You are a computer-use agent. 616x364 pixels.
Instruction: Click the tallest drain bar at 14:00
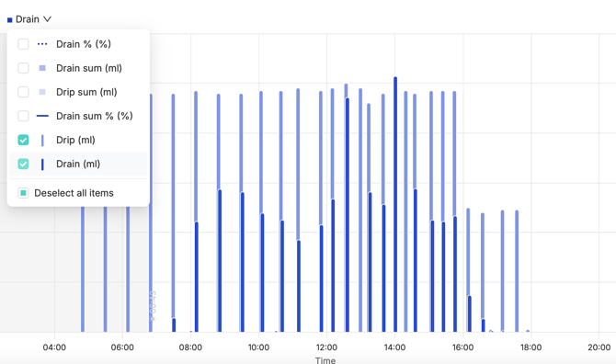pyautogui.click(x=395, y=204)
